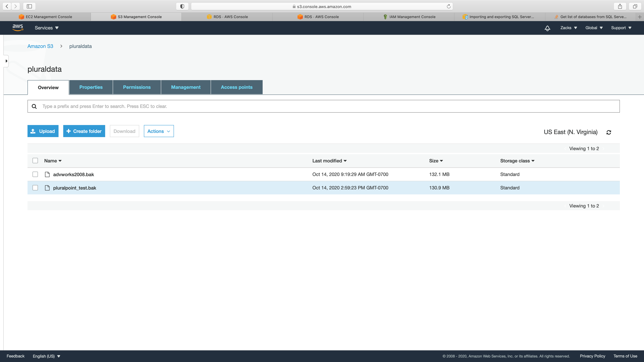The width and height of the screenshot is (644, 362).
Task: Open the Actions dropdown
Action: 158,131
